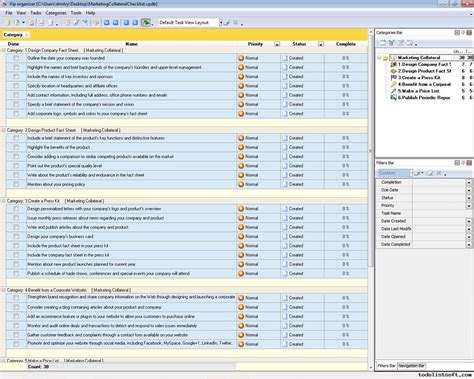Click the key icon beside '4.Benefit from a Corporat' category
This screenshot has height=379, width=474.
click(393, 84)
